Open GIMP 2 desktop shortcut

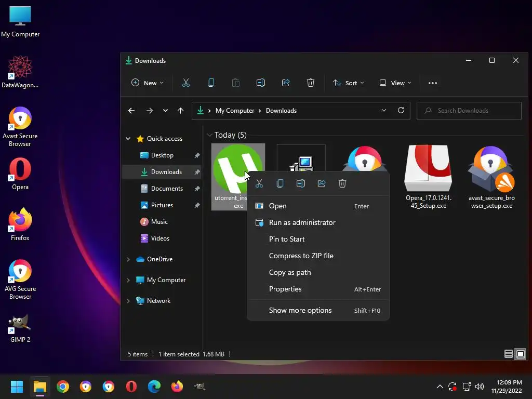(20, 329)
